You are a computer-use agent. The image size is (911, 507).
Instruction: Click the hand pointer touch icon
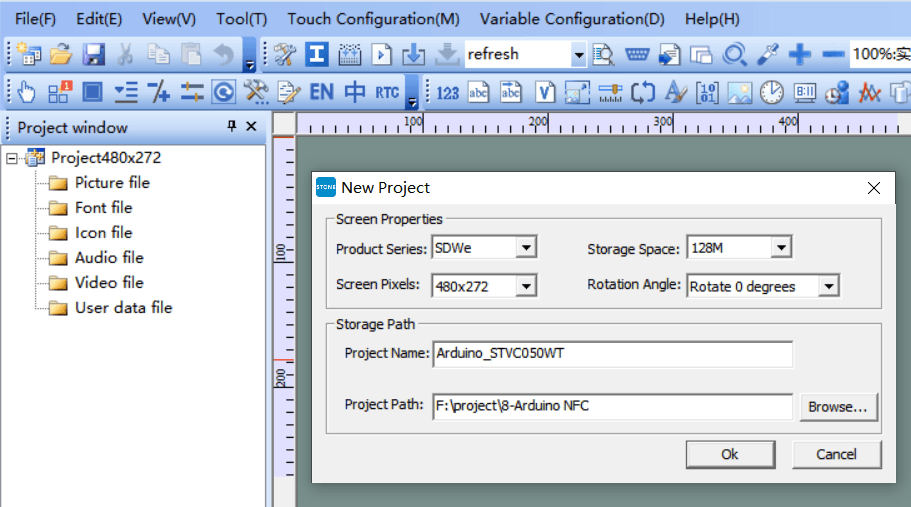(x=26, y=92)
